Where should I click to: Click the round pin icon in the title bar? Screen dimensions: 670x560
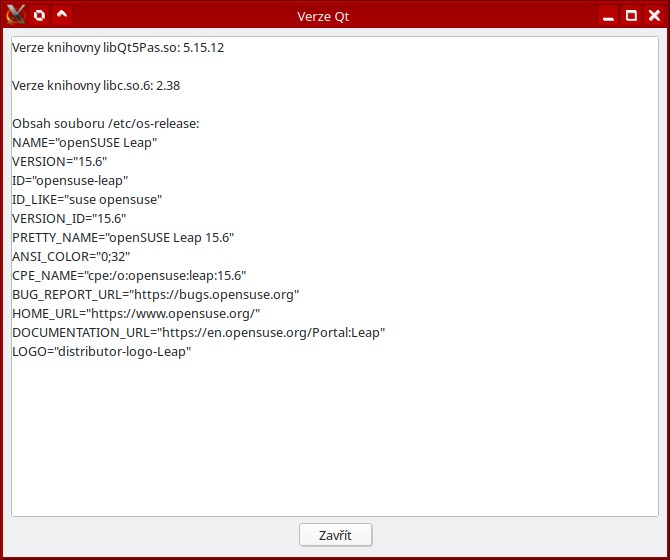coord(39,15)
